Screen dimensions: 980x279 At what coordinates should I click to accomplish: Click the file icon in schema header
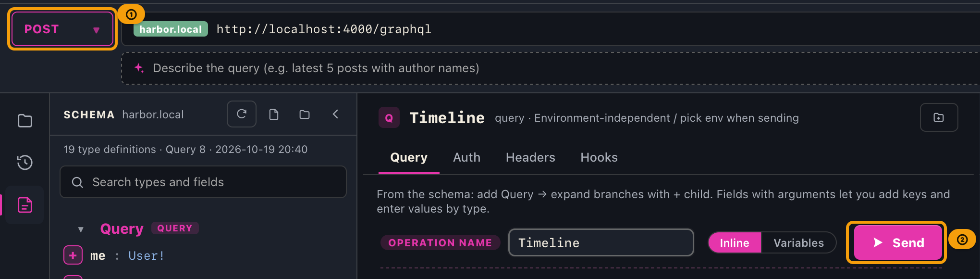pyautogui.click(x=274, y=114)
